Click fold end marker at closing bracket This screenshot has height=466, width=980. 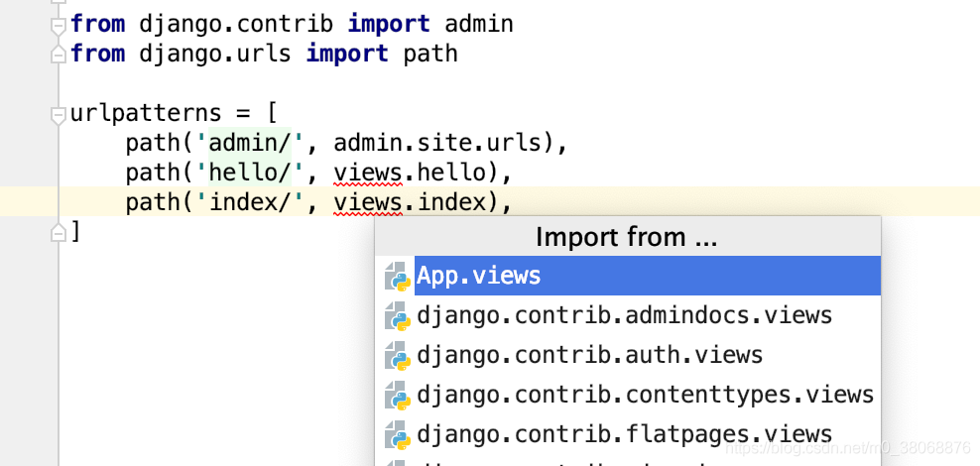pos(59,233)
